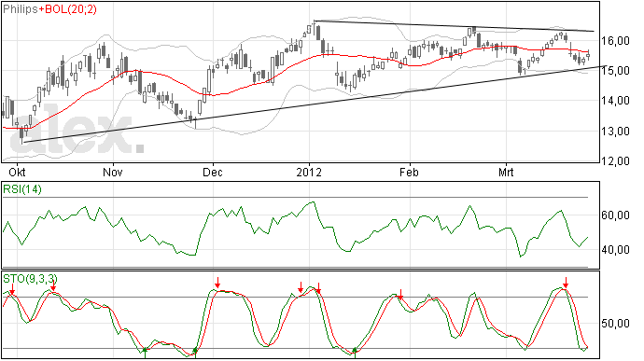Viewport: 644px width, 361px height.
Task: Select the 14,00 price axis value
Action: point(615,101)
